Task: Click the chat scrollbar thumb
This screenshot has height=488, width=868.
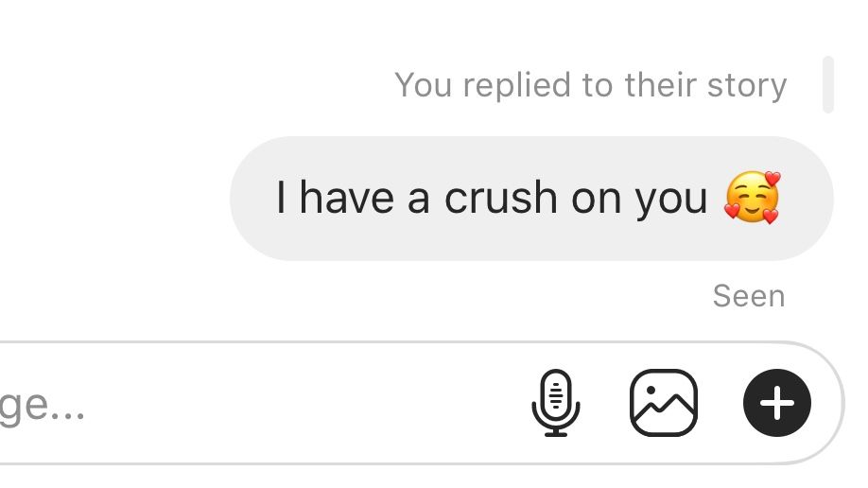Action: (x=828, y=84)
